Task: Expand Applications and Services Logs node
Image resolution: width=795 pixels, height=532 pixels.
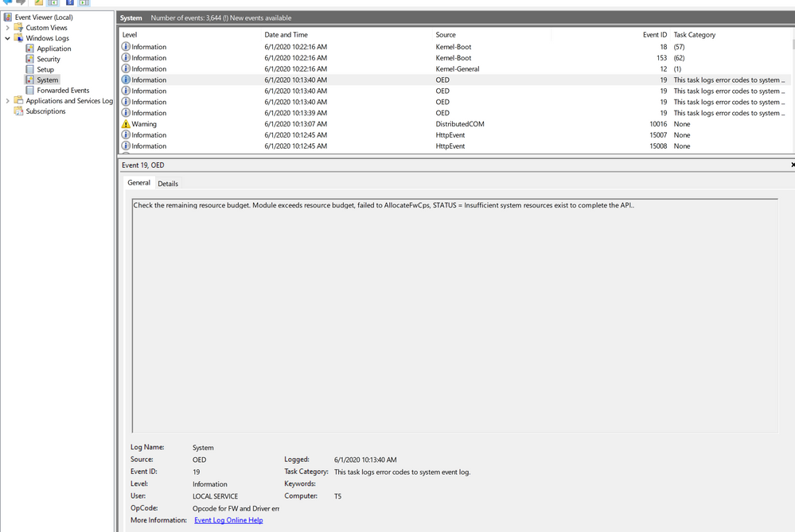Action: click(x=7, y=101)
